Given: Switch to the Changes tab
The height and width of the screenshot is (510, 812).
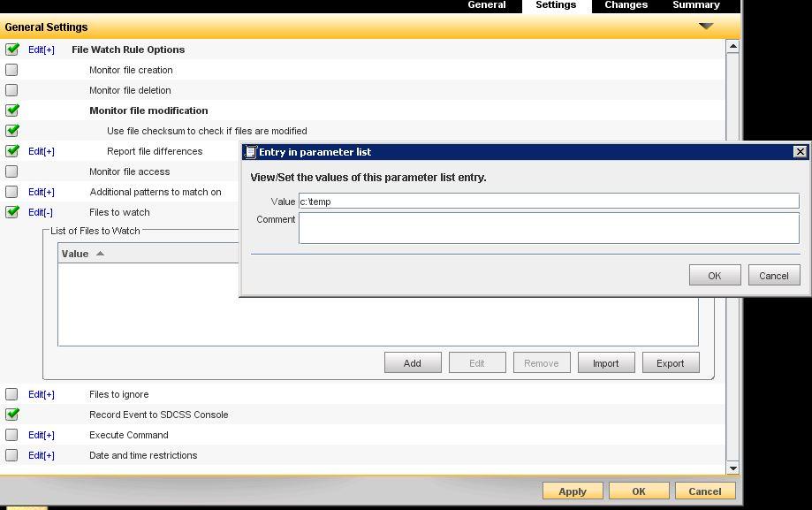Looking at the screenshot, I should click(x=626, y=5).
